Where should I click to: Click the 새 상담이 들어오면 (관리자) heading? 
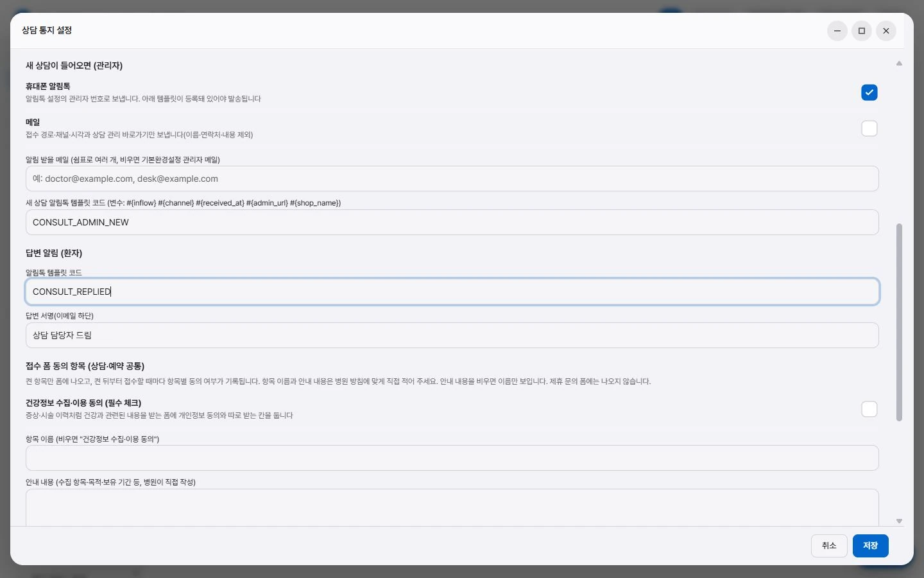[x=74, y=66]
